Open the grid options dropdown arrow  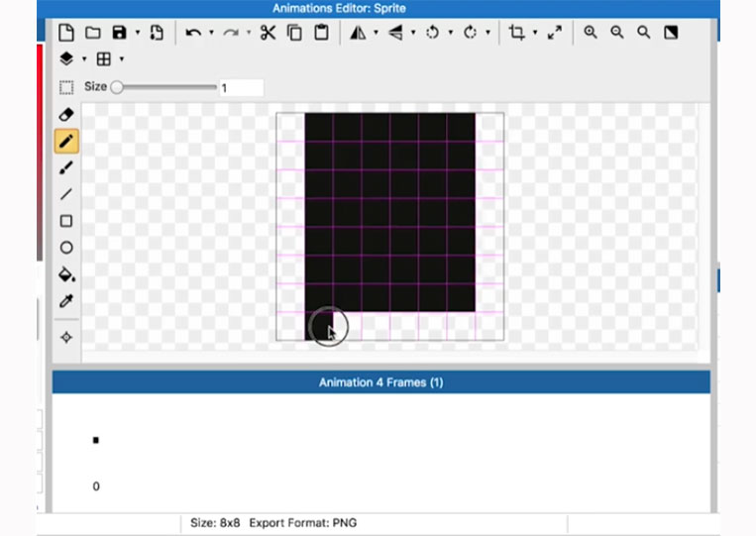pos(122,59)
